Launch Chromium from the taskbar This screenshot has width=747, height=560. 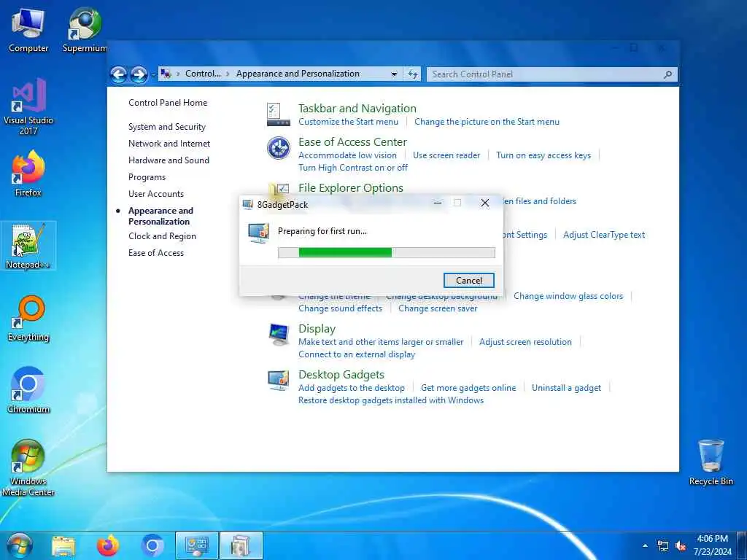point(152,545)
